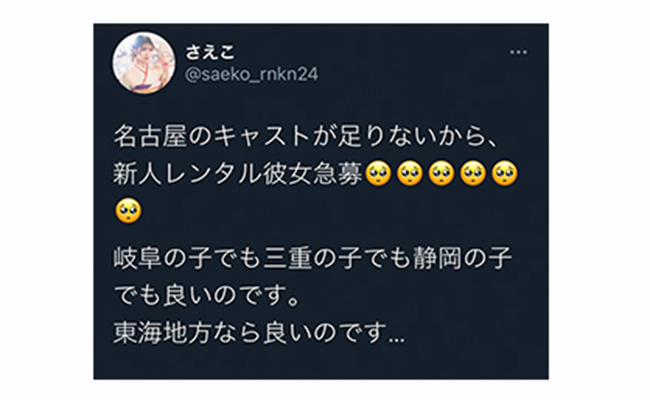
Task: Click the third pleading emoji in the row
Action: coord(441,173)
